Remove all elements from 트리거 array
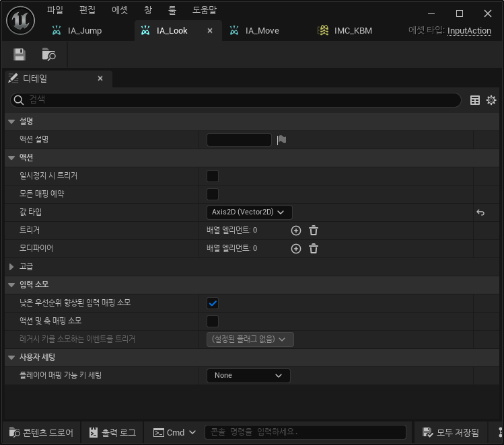The image size is (504, 445). (x=314, y=231)
